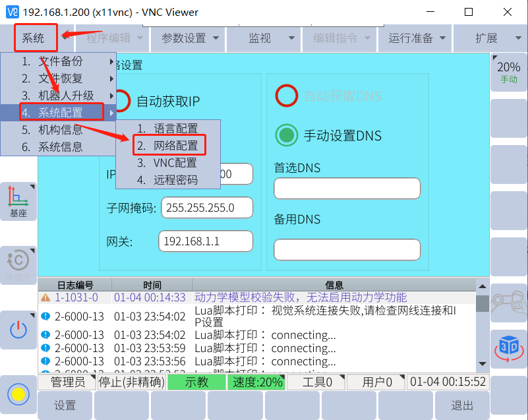The image size is (528, 420).
Task: Open the 扩展 dropdown menu
Action: pos(492,38)
